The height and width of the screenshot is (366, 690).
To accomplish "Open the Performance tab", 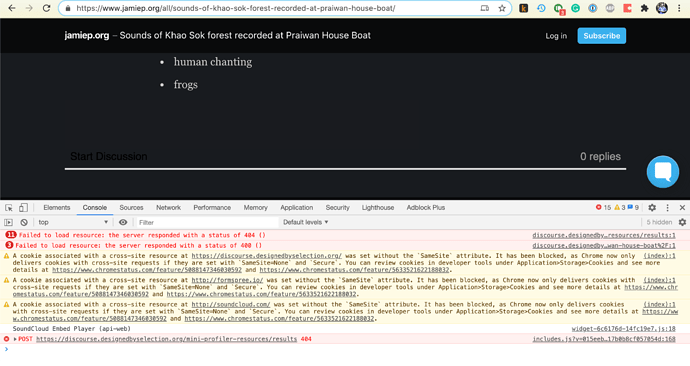I will [212, 208].
